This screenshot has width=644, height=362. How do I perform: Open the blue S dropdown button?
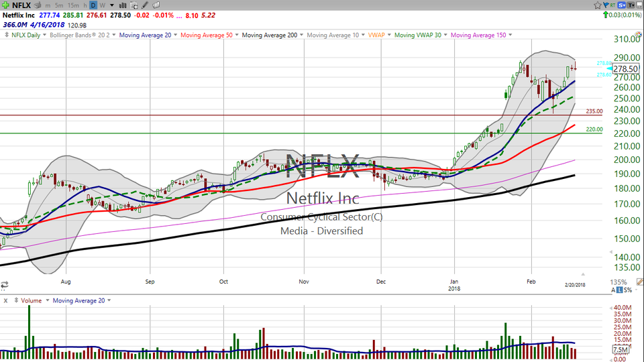click(621, 5)
